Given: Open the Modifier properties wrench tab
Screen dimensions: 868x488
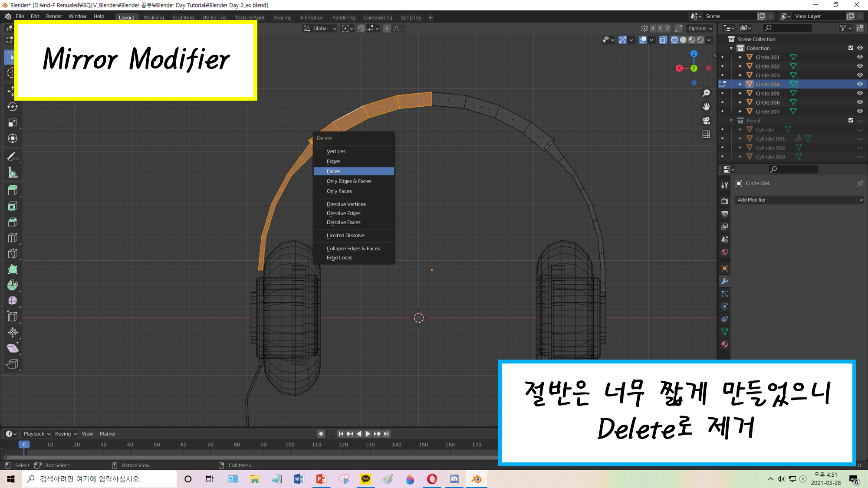Looking at the screenshot, I should coord(724,281).
